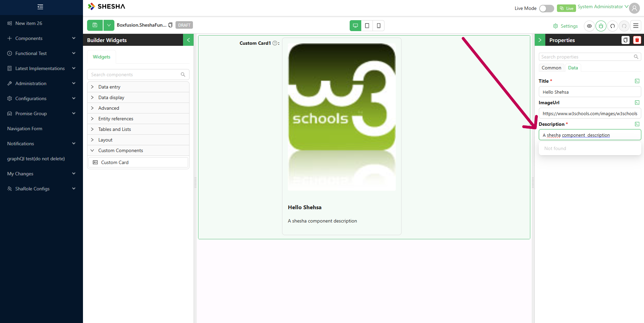Collapse the Builder Widgets panel
Screen dimensions: 644x323
click(x=188, y=40)
